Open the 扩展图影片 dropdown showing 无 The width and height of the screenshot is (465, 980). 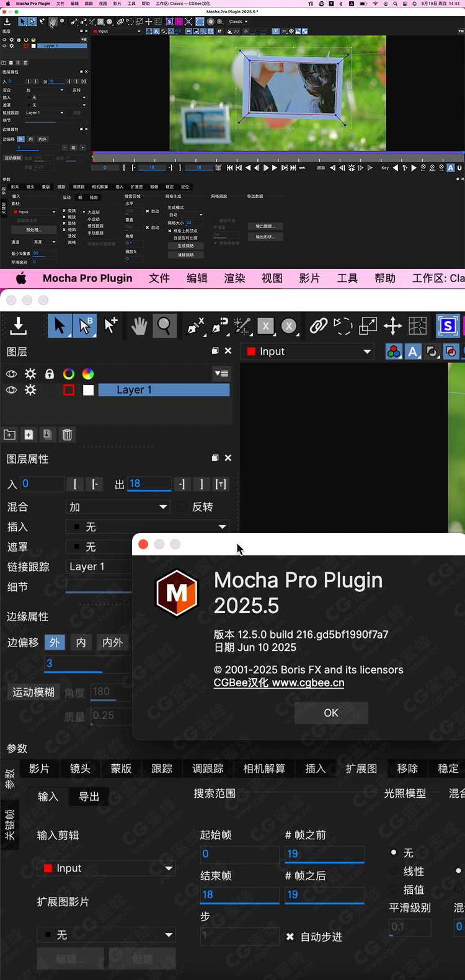click(x=107, y=935)
